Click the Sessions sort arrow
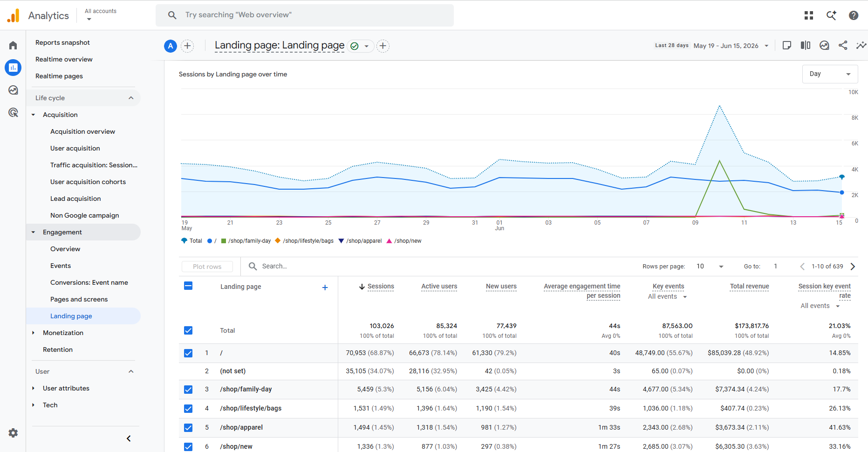This screenshot has width=868, height=452. [362, 287]
